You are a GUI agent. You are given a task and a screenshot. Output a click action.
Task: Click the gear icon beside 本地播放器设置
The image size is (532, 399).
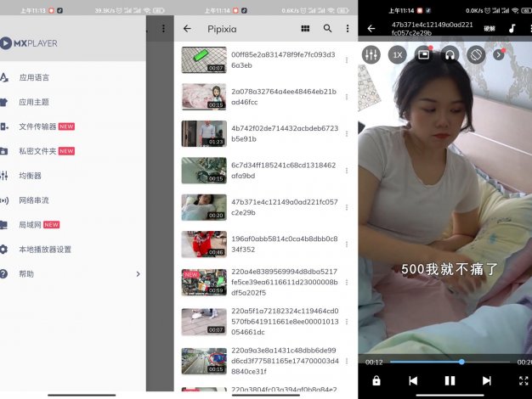coord(3,250)
